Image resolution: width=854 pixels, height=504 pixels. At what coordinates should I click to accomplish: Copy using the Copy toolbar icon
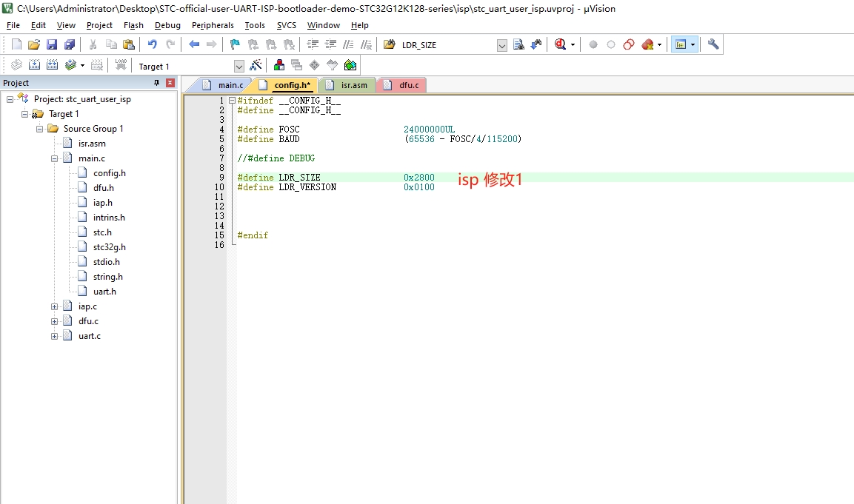(111, 44)
